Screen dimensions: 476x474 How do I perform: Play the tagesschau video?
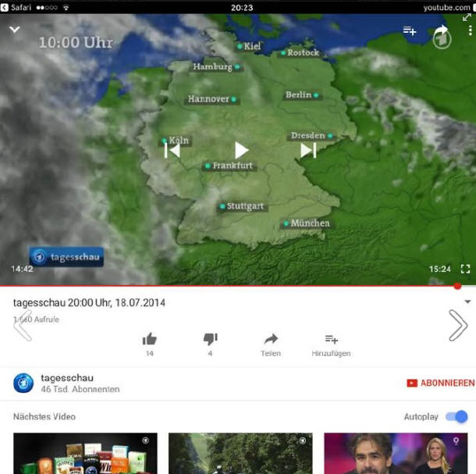pyautogui.click(x=241, y=150)
